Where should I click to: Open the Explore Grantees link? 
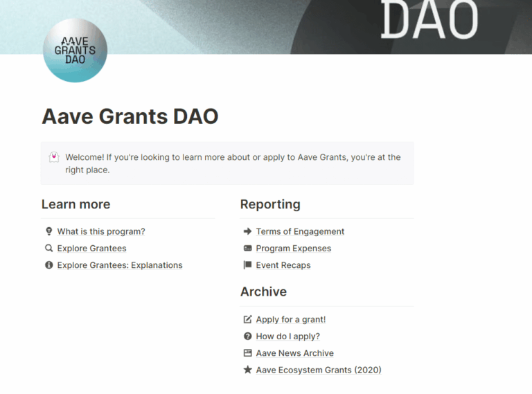coord(91,248)
